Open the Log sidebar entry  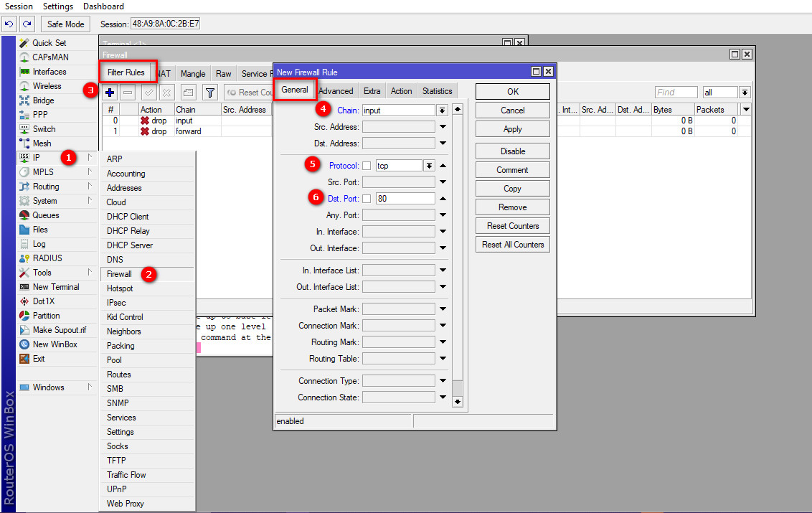click(39, 244)
